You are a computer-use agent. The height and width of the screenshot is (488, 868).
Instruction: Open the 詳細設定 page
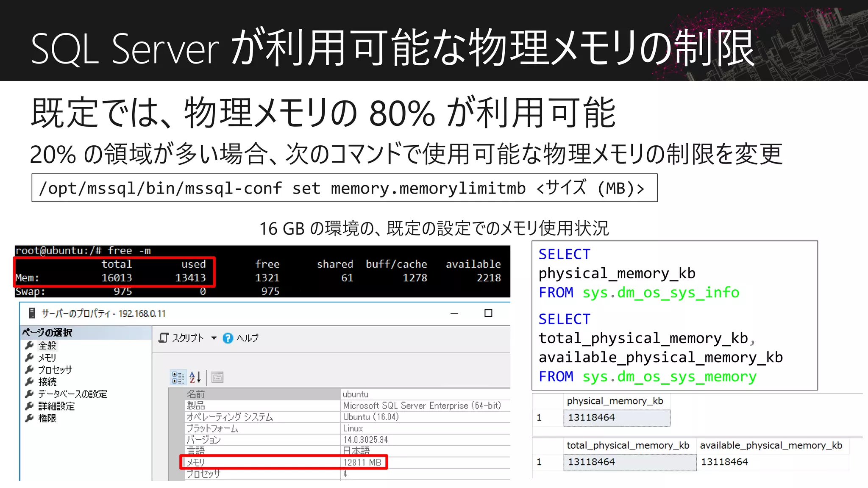pyautogui.click(x=56, y=406)
